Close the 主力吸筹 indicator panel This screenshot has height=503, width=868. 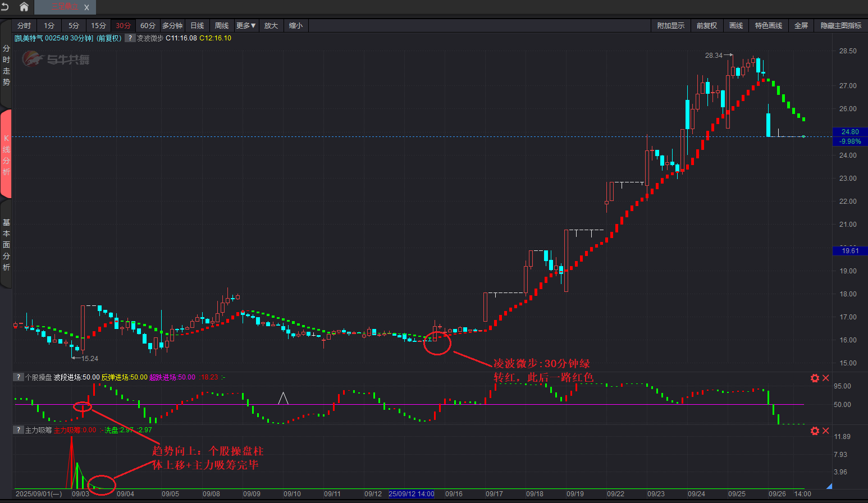[825, 431]
